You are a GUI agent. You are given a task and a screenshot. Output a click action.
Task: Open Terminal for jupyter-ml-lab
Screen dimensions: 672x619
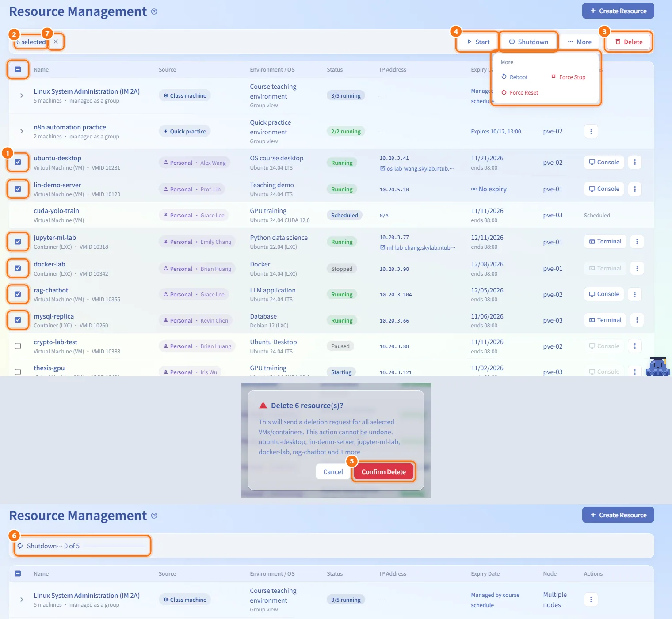[x=605, y=242]
